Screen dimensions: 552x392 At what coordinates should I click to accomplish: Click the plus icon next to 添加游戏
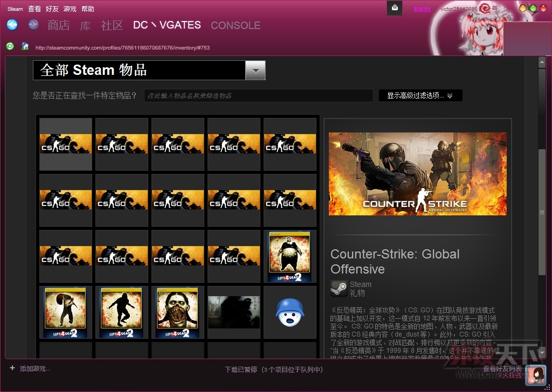12,368
